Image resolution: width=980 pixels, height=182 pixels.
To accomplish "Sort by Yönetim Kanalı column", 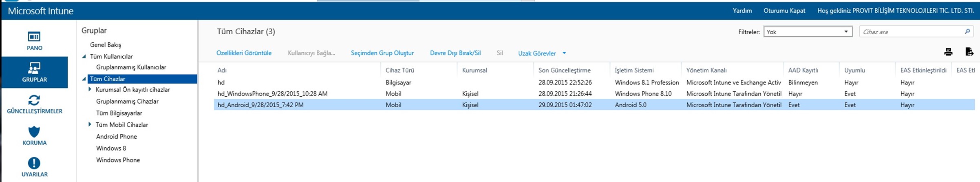I will (x=706, y=70).
